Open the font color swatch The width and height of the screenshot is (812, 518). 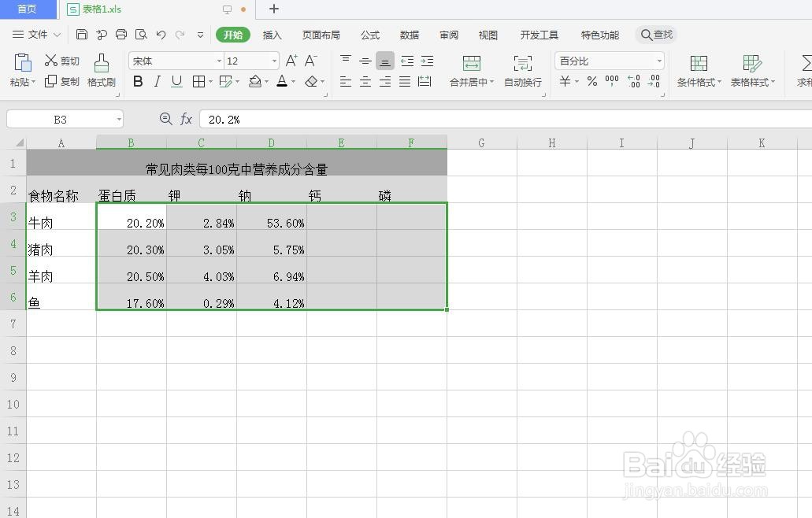[282, 81]
